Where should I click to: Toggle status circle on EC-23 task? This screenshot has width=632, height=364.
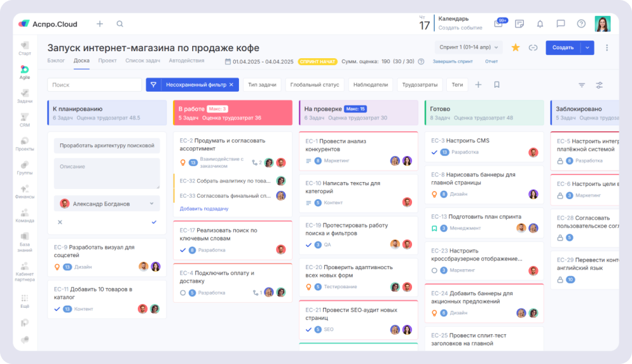coord(434,270)
